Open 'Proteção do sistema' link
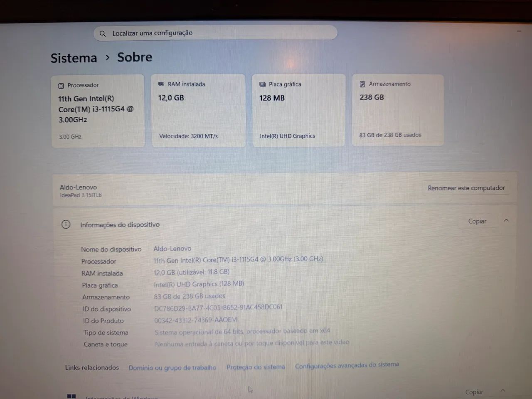Screen dimensions: 532x399 (256, 367)
